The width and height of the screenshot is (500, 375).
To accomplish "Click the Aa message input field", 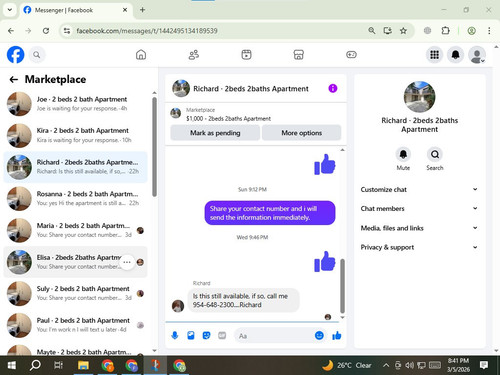I will click(x=273, y=336).
